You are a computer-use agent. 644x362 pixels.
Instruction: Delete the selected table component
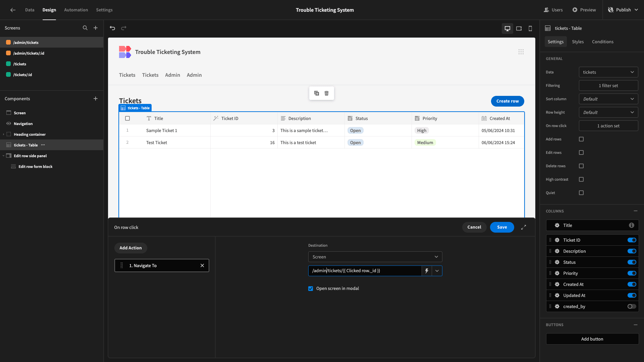(327, 93)
